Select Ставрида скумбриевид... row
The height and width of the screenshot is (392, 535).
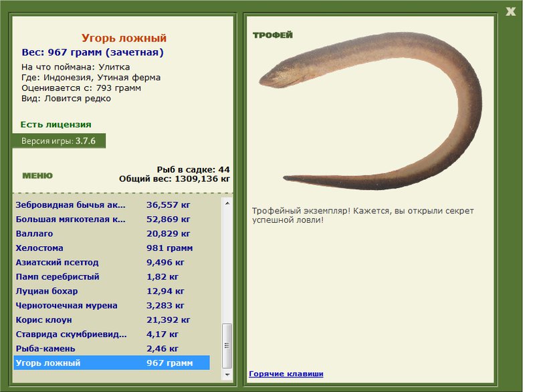[x=112, y=334]
